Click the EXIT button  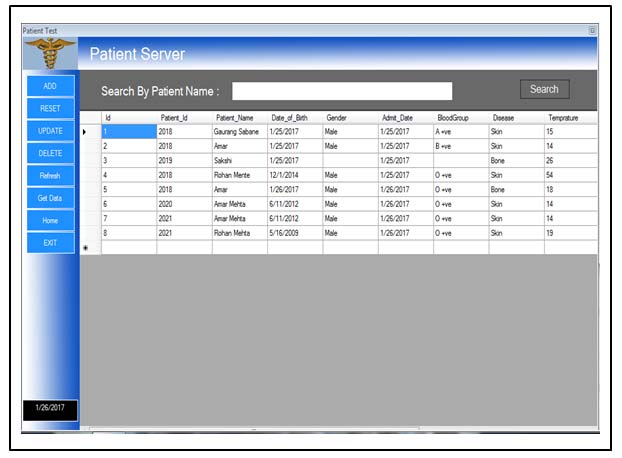[50, 243]
